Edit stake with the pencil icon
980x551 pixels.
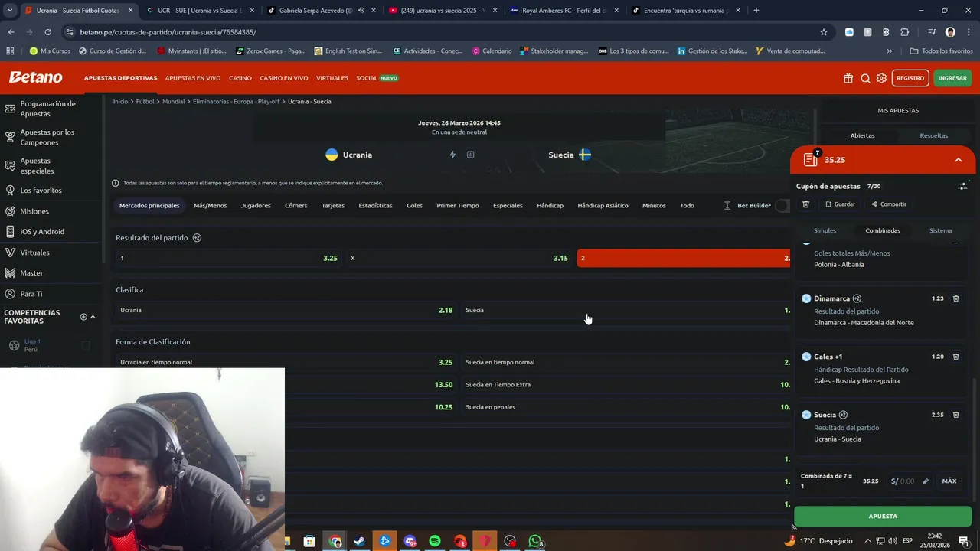tap(925, 481)
